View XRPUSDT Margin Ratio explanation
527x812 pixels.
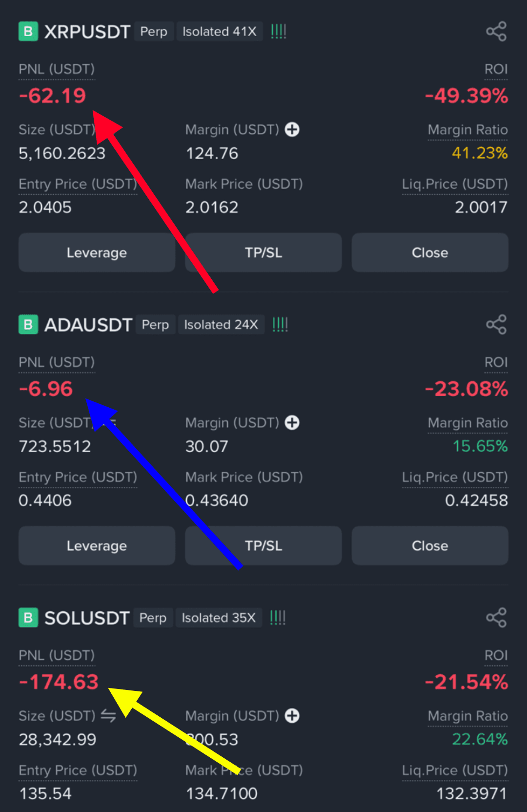tap(468, 130)
